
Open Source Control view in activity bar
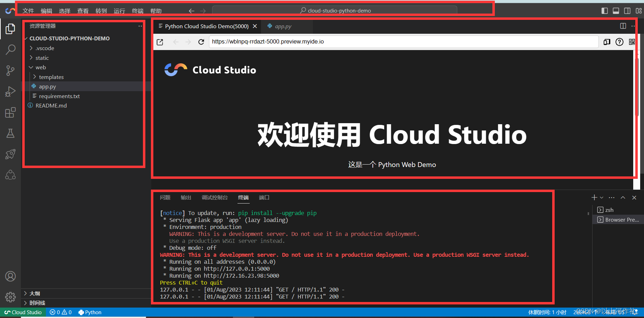[10, 71]
